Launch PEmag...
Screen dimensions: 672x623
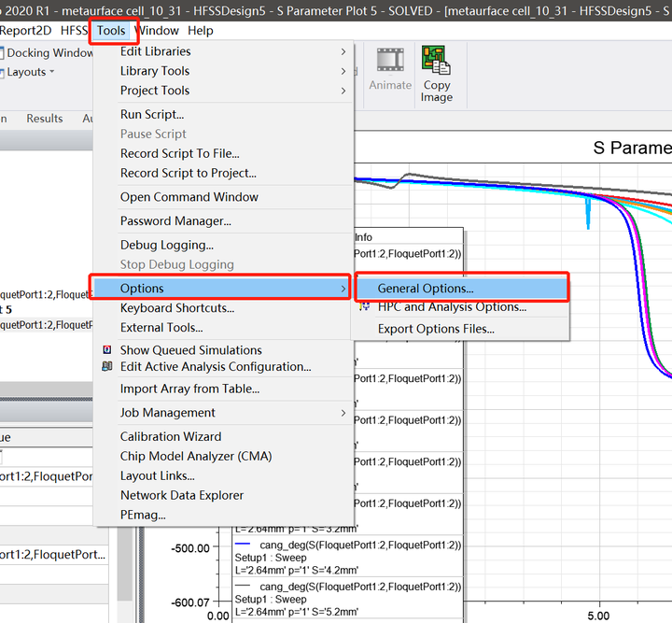(x=223, y=515)
